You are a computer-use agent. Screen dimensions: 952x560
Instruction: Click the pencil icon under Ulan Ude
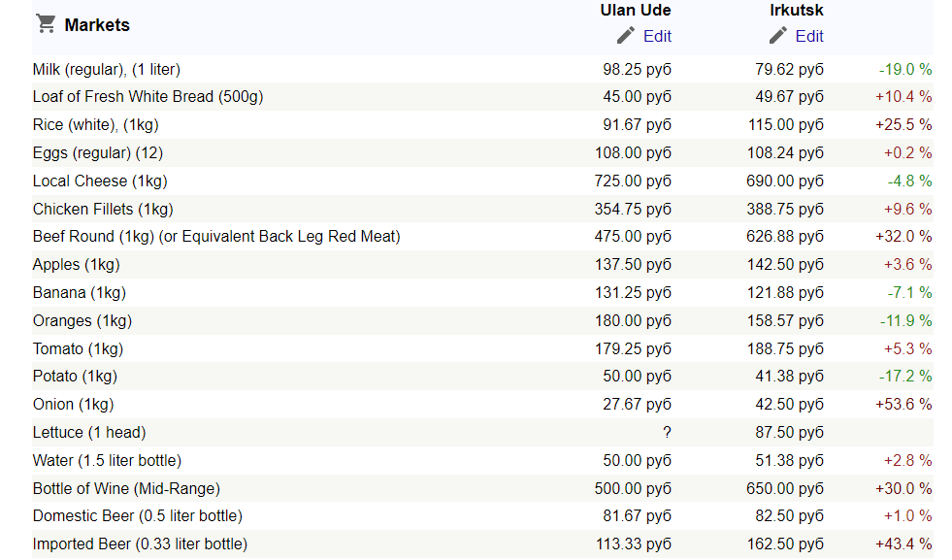(626, 36)
